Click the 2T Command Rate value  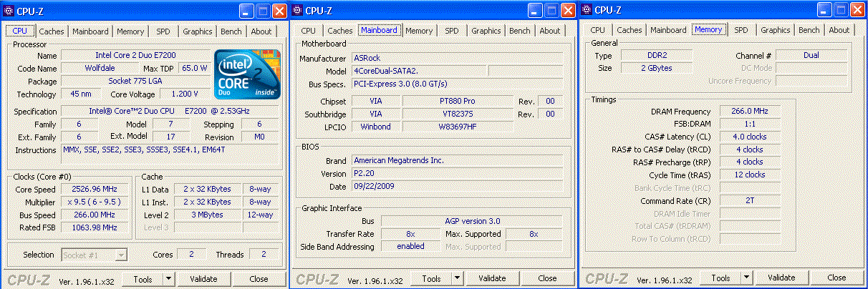click(x=750, y=201)
